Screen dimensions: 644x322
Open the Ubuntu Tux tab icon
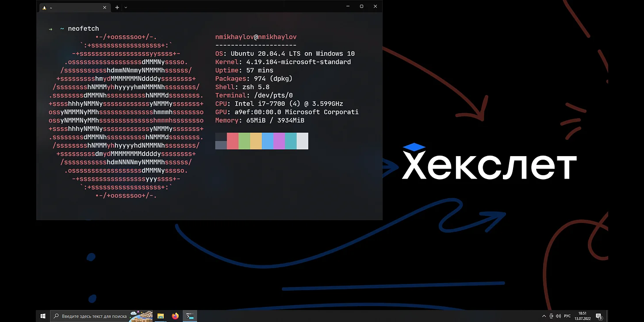pos(44,8)
